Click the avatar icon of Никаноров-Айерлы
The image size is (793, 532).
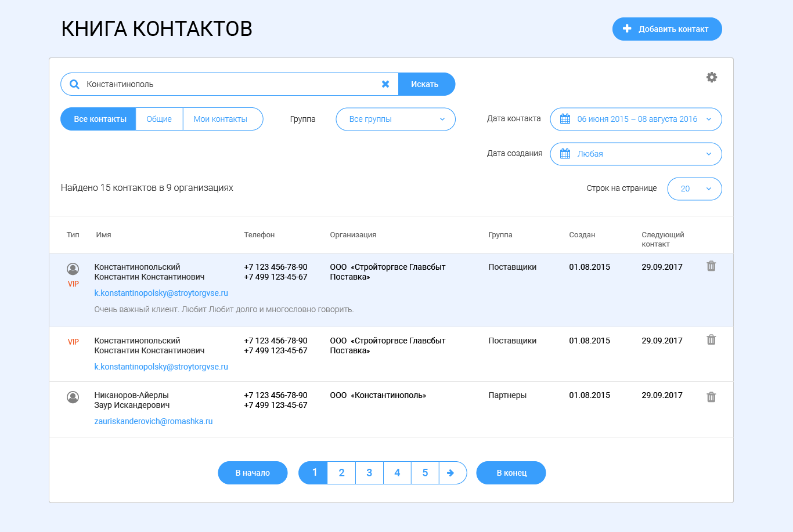click(73, 397)
